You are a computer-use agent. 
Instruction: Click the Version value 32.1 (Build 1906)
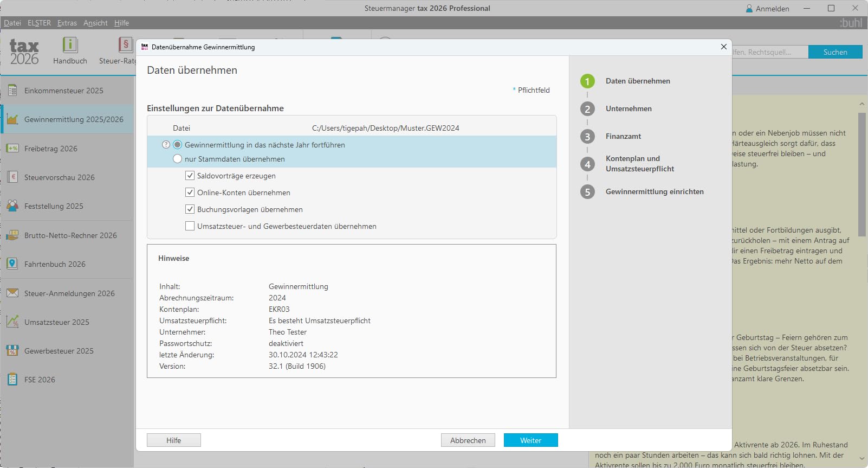point(297,366)
